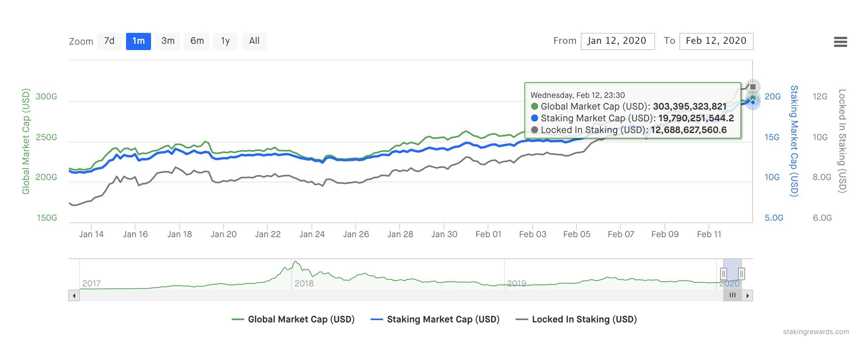Click the To date field Feb 12, 2020
Image resolution: width=868 pixels, height=342 pixels.
pyautogui.click(x=716, y=41)
